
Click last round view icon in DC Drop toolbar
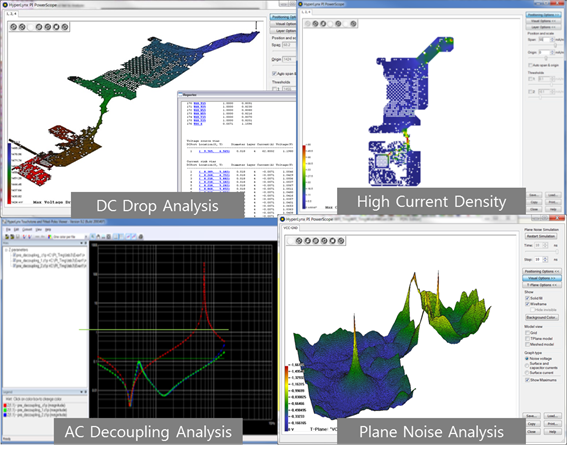[65, 27]
